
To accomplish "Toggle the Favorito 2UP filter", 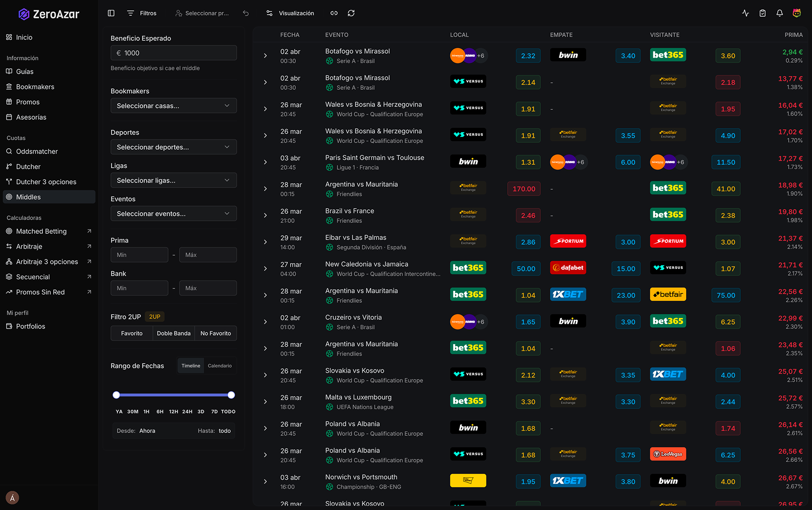I will [132, 333].
